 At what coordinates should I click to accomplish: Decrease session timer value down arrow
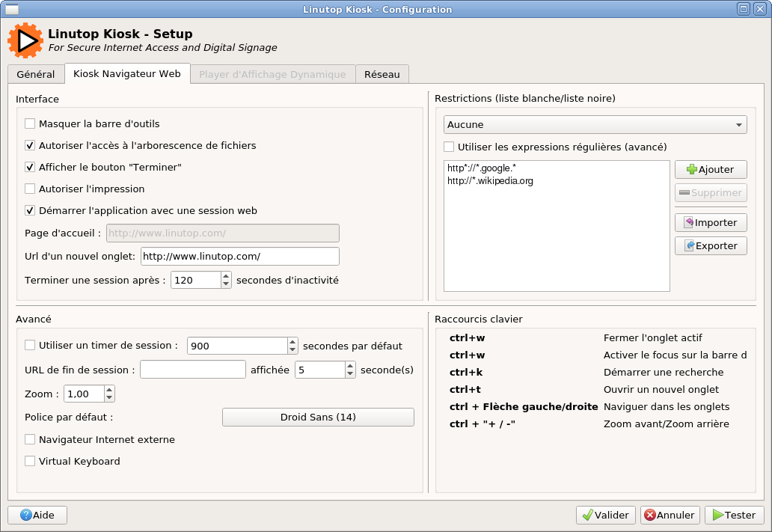292,349
